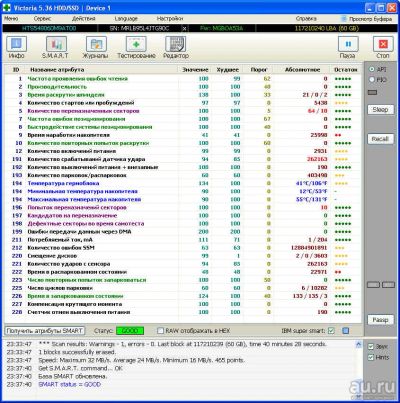The width and height of the screenshot is (400, 403).
Task: Click the Просмотр буфера icon
Action: 344,19
